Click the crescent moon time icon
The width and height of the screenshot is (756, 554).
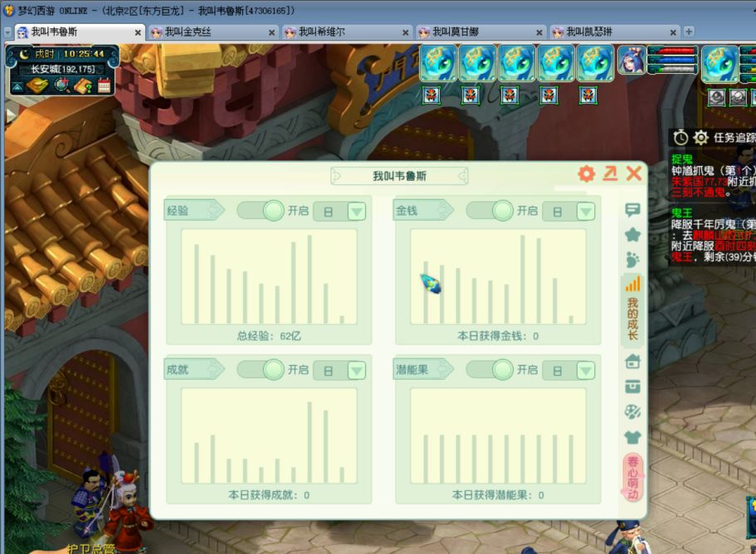pos(24,54)
